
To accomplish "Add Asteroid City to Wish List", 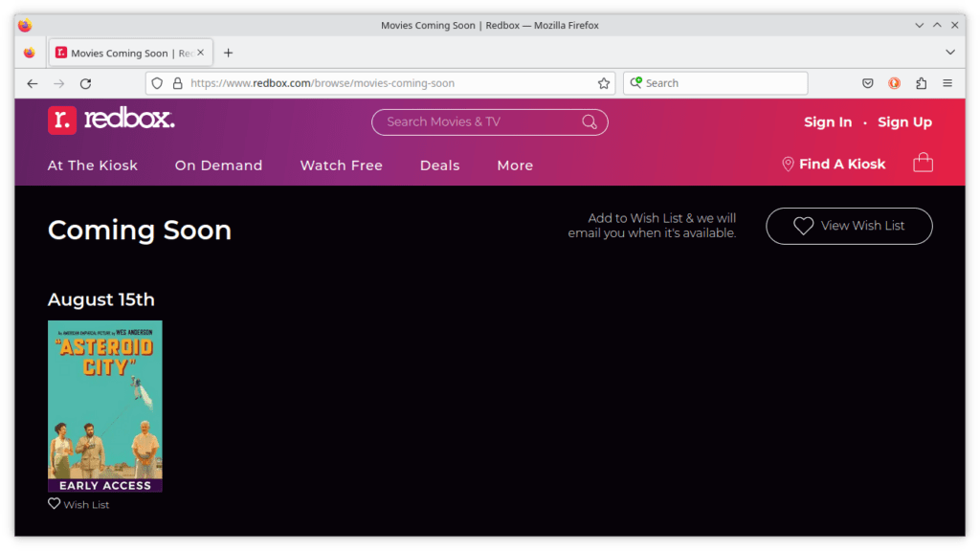I will (x=78, y=504).
